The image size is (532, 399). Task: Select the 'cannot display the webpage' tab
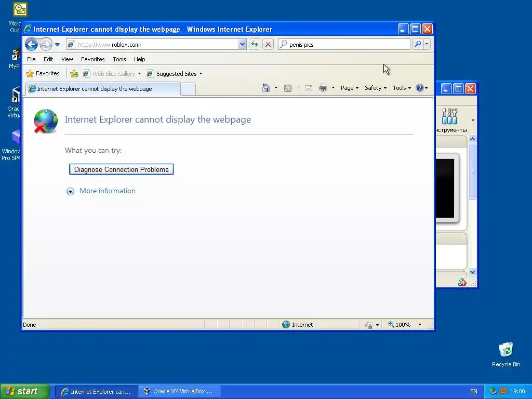coord(103,89)
